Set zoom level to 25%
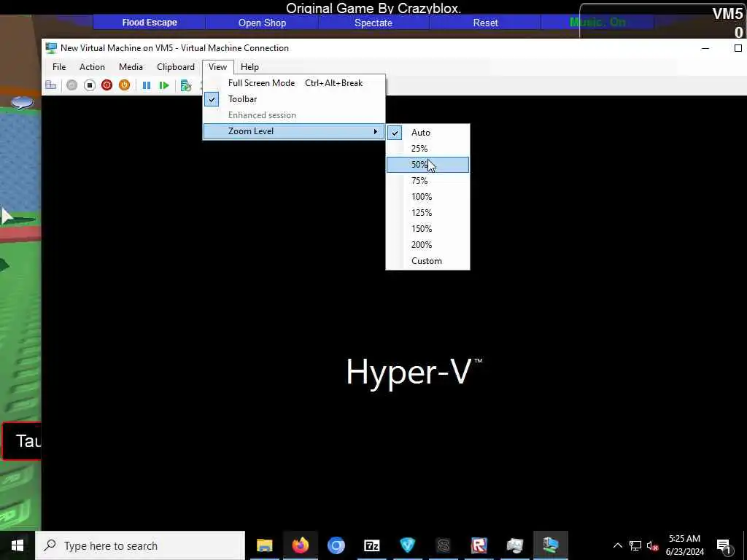The image size is (747, 560). click(x=427, y=149)
